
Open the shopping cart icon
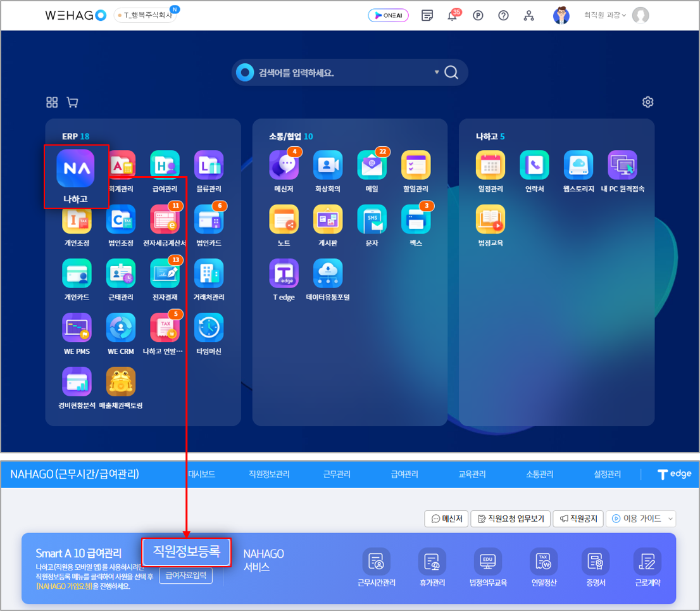pyautogui.click(x=72, y=103)
